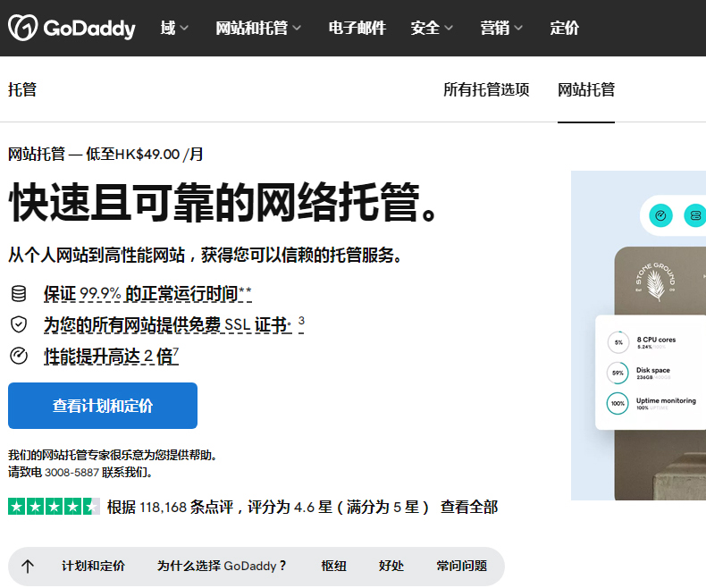Click the shield icon beside SSL certificate
This screenshot has height=588, width=706.
click(x=19, y=324)
